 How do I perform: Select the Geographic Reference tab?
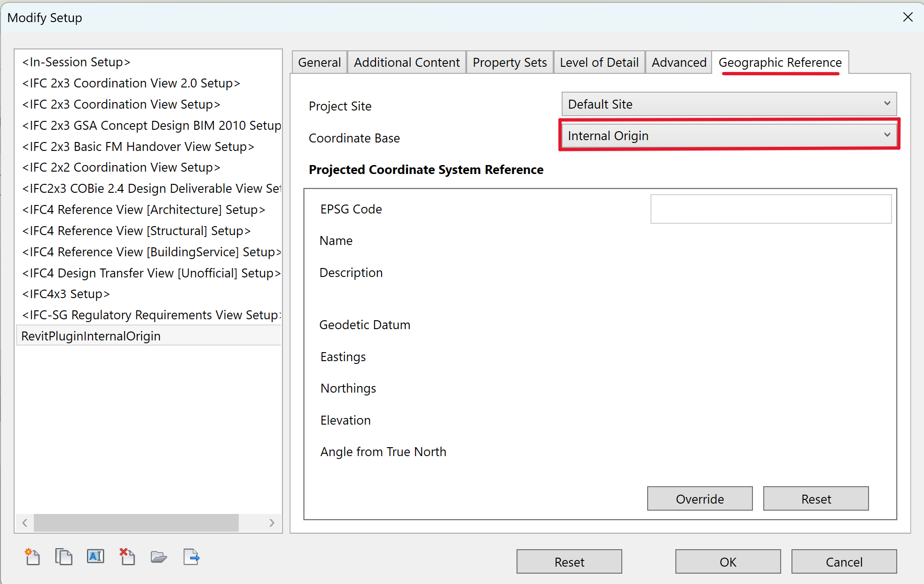click(x=780, y=63)
